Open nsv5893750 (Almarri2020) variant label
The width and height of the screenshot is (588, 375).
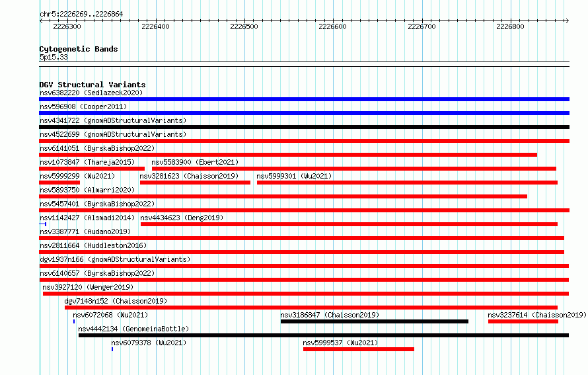pos(87,190)
